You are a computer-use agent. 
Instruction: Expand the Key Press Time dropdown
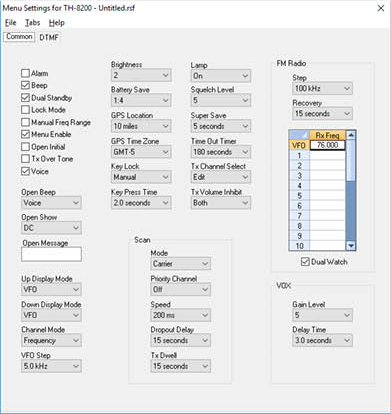[141, 203]
